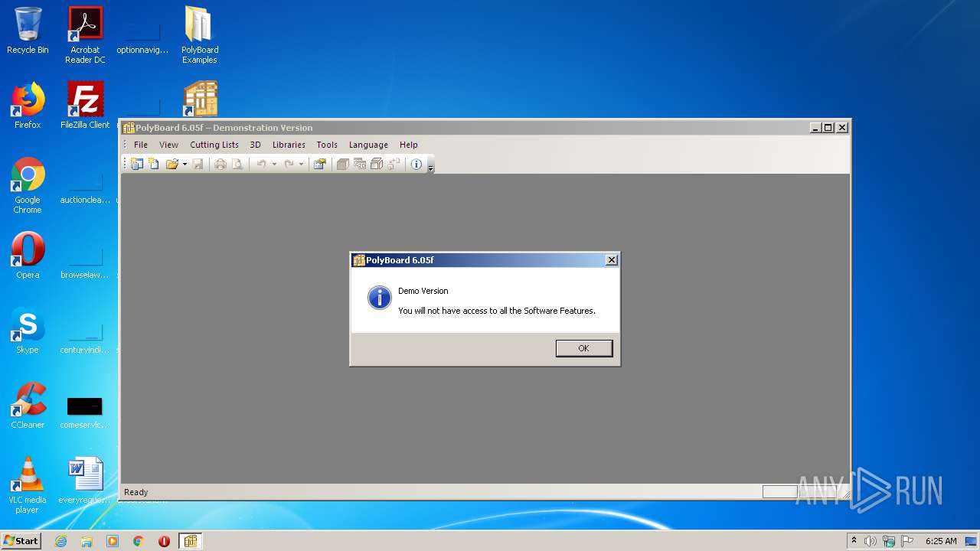Click the 6:25 AM clock

tap(941, 541)
